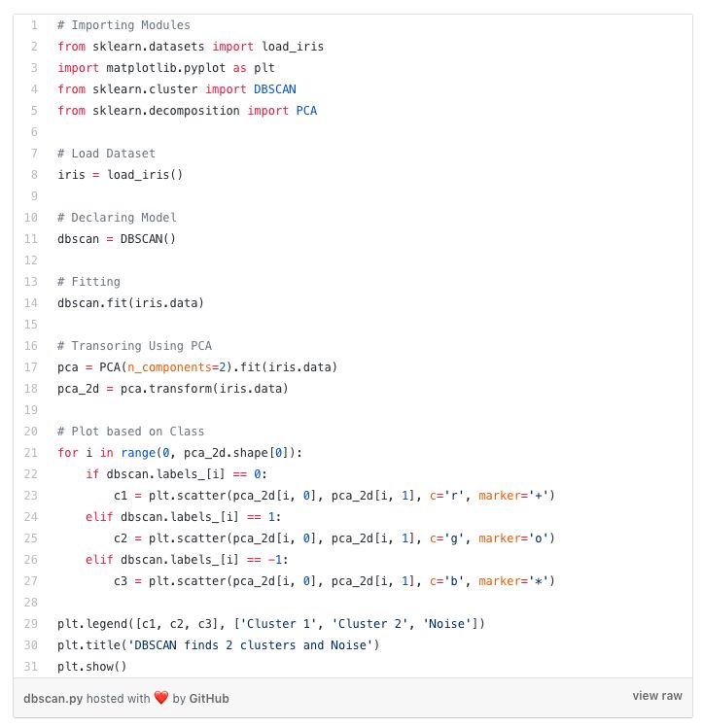Click the red heart icon in footer
The width and height of the screenshot is (703, 728).
[x=161, y=698]
